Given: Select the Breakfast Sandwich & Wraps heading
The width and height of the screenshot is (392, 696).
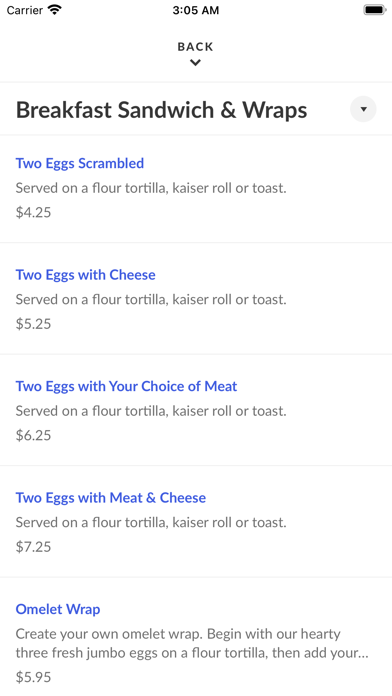Looking at the screenshot, I should point(162,110).
